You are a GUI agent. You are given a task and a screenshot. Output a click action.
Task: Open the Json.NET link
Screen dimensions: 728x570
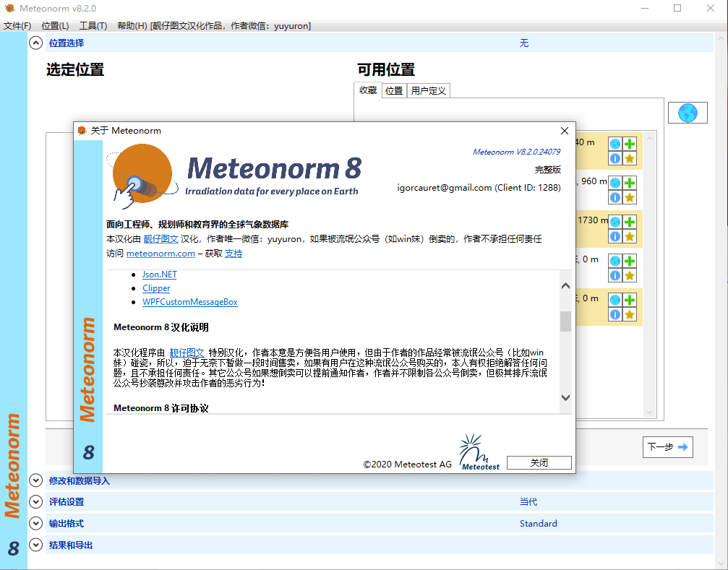(160, 274)
